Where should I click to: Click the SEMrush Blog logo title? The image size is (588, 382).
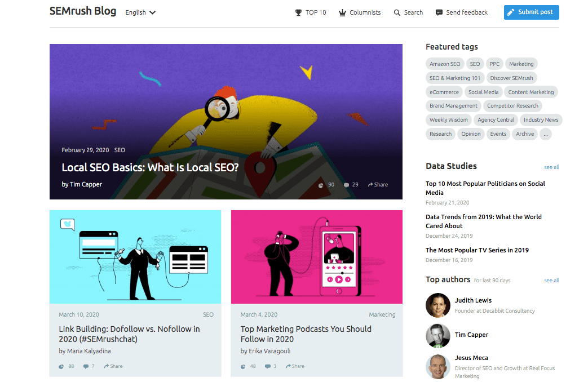(83, 11)
